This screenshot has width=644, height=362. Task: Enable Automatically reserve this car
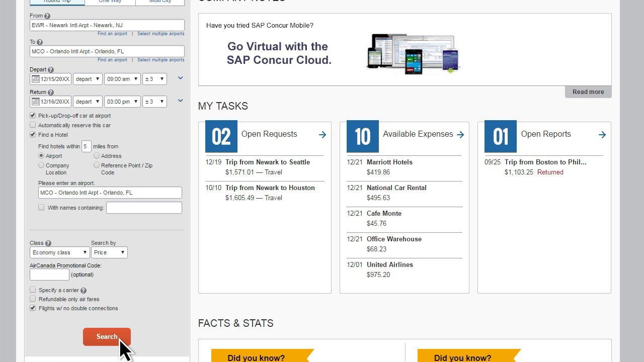click(x=33, y=125)
